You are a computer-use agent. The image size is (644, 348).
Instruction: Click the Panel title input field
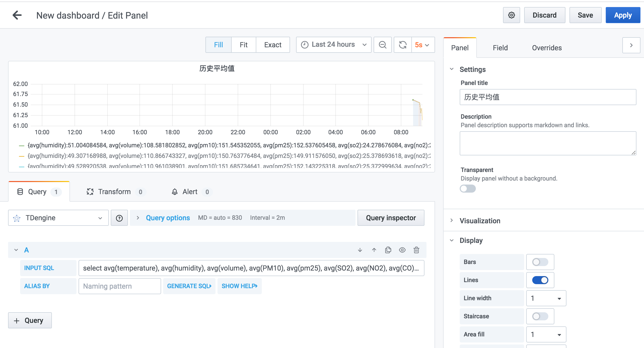(x=548, y=97)
